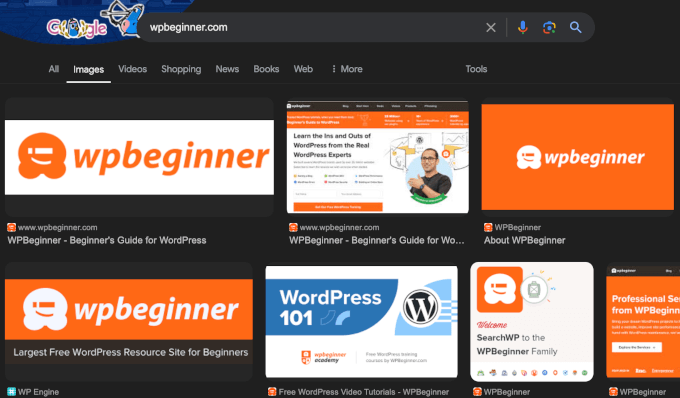The width and height of the screenshot is (680, 398).
Task: Open the Largest Free WordPress Resource Site thumbnail
Action: pyautogui.click(x=129, y=321)
